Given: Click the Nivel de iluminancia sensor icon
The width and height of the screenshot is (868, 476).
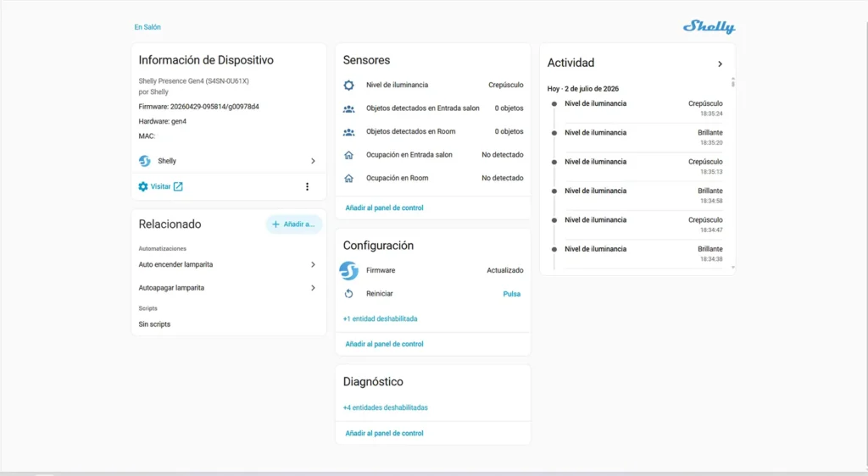Looking at the screenshot, I should coord(348,86).
